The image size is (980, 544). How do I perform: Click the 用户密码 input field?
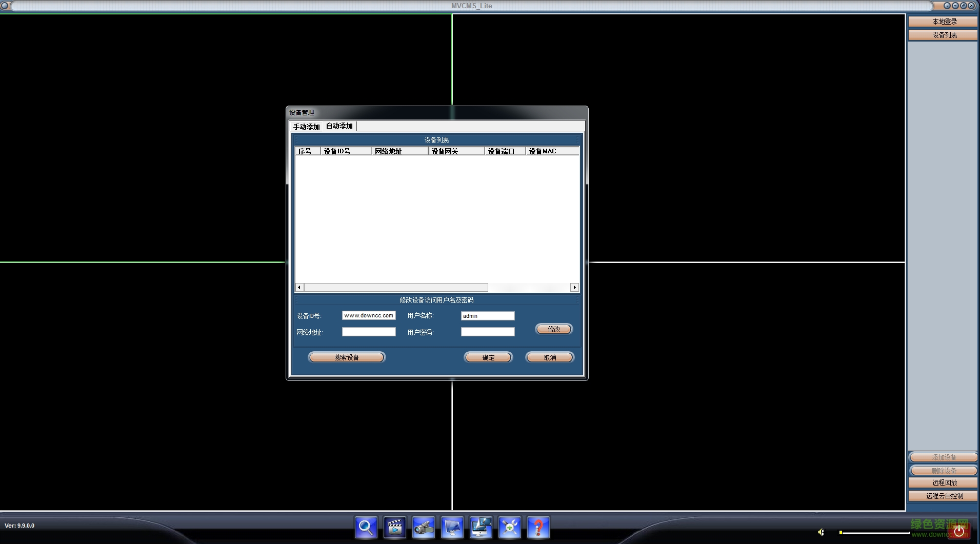pyautogui.click(x=487, y=332)
